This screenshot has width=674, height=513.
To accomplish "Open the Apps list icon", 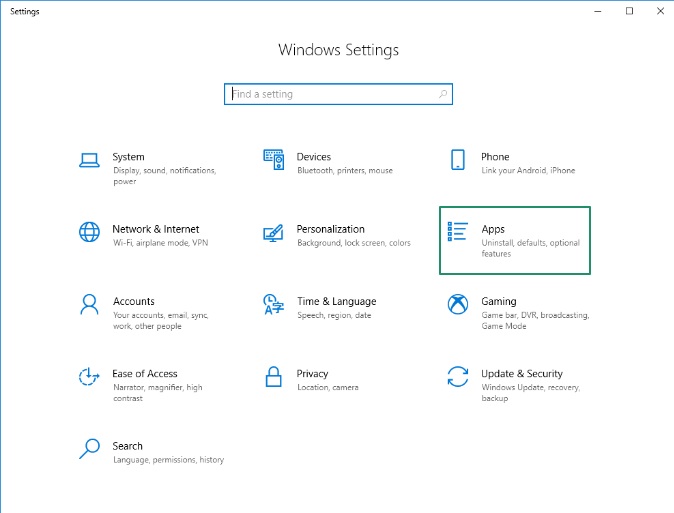I will (x=457, y=231).
